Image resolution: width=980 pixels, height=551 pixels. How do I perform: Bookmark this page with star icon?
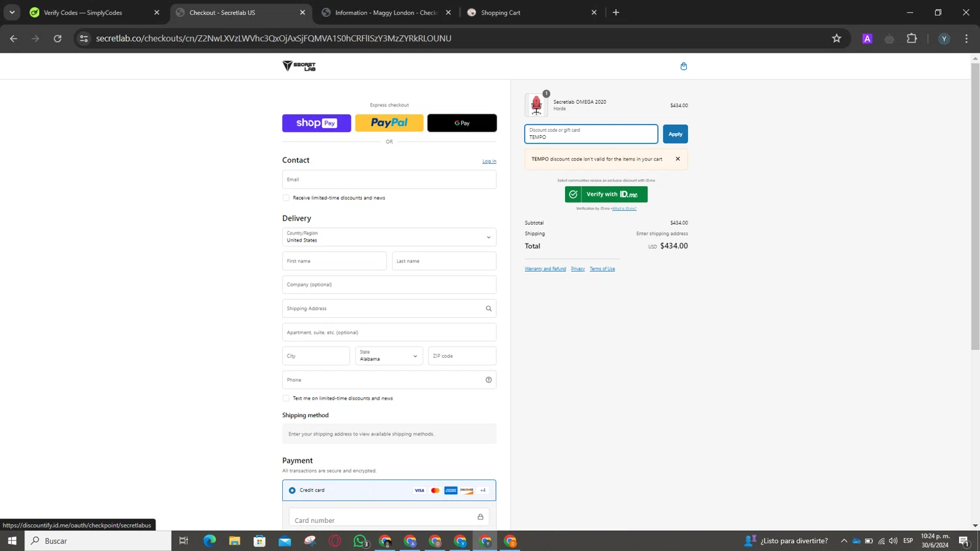pos(836,39)
